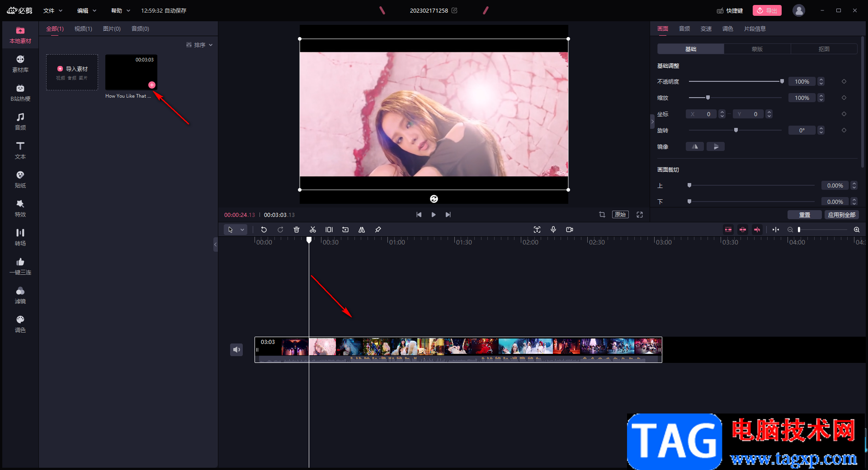This screenshot has width=868, height=470.
Task: Mute the video track
Action: [236, 349]
